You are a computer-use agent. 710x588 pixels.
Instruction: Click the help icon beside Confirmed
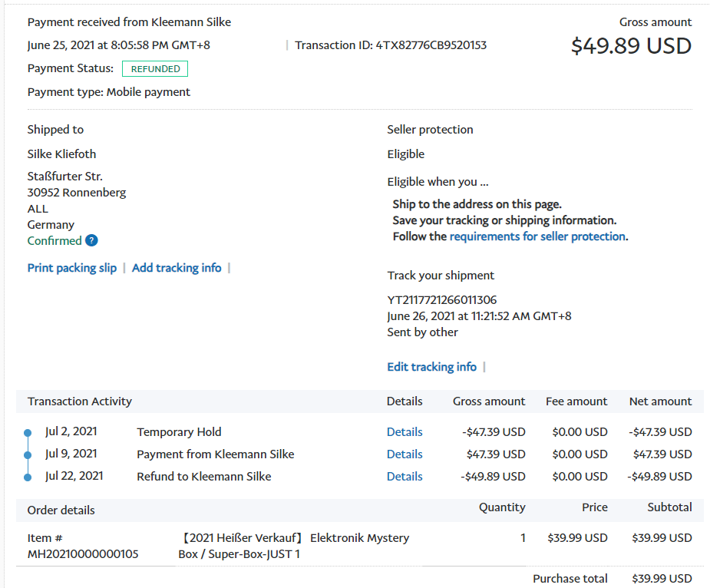point(91,241)
